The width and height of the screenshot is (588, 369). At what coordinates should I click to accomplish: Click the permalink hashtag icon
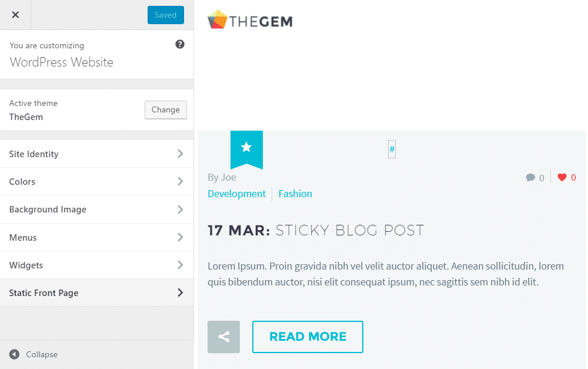[392, 149]
